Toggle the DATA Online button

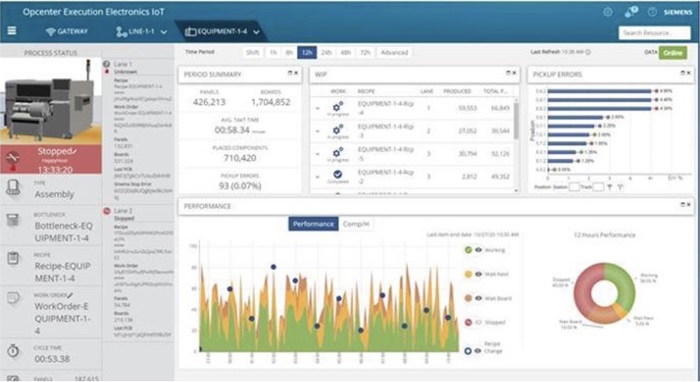[673, 53]
